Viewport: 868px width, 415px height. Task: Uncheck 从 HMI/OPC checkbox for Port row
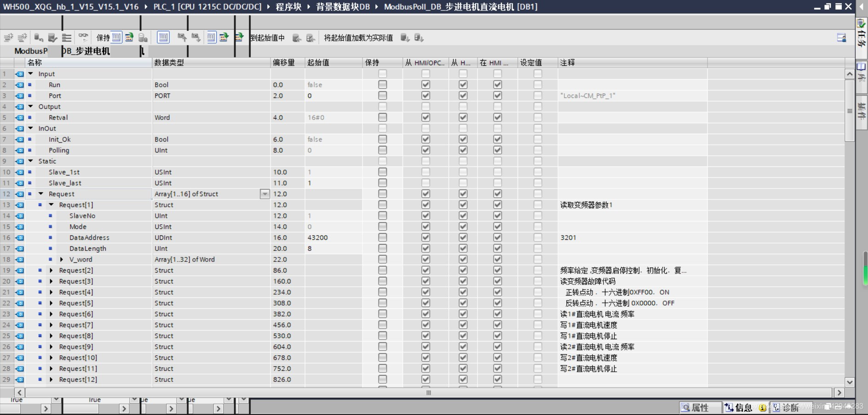(x=425, y=96)
